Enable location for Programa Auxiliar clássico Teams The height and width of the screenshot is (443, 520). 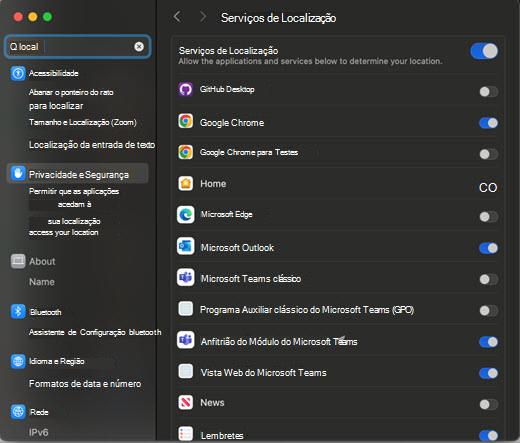tap(489, 311)
